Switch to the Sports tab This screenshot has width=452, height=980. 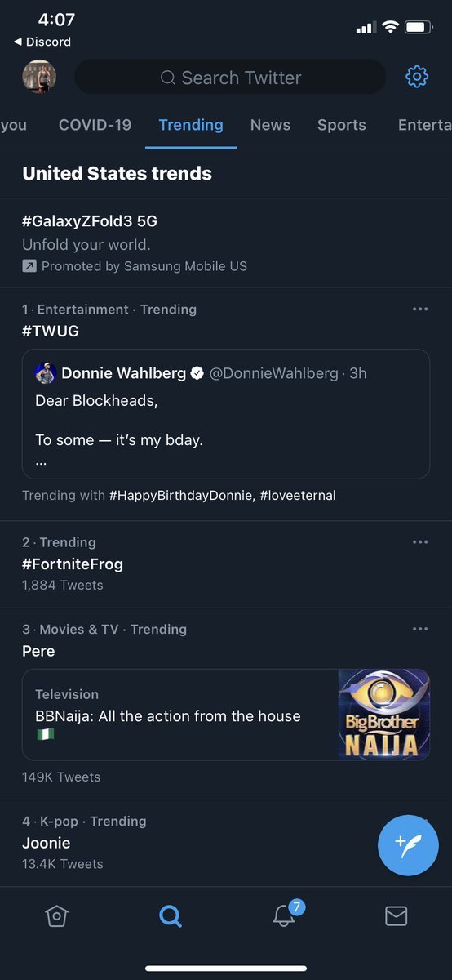[342, 125]
